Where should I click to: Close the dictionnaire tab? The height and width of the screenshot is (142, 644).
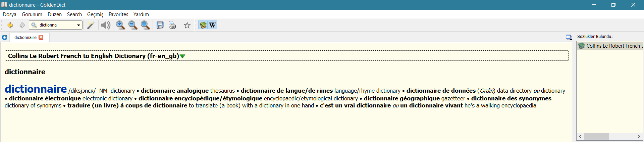(41, 37)
